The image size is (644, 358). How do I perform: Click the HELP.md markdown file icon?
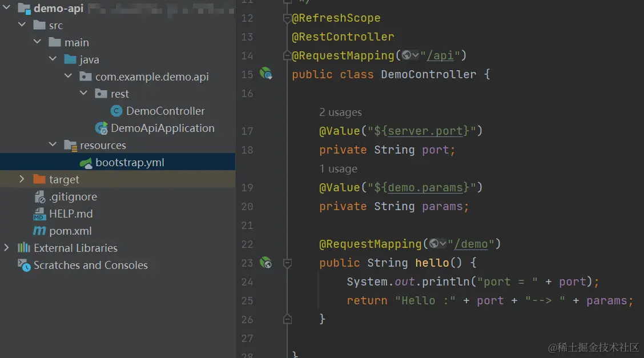(x=39, y=214)
